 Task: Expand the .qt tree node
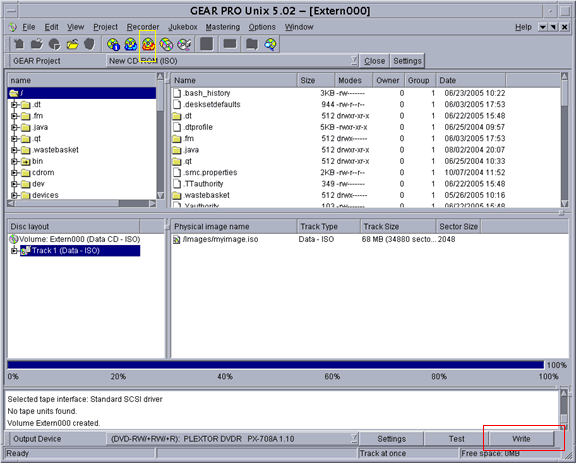(x=14, y=139)
